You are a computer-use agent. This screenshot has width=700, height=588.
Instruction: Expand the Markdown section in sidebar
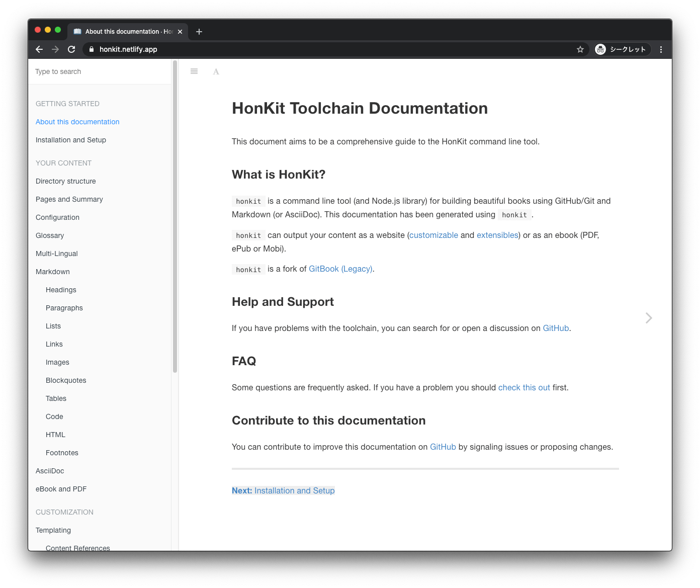52,272
